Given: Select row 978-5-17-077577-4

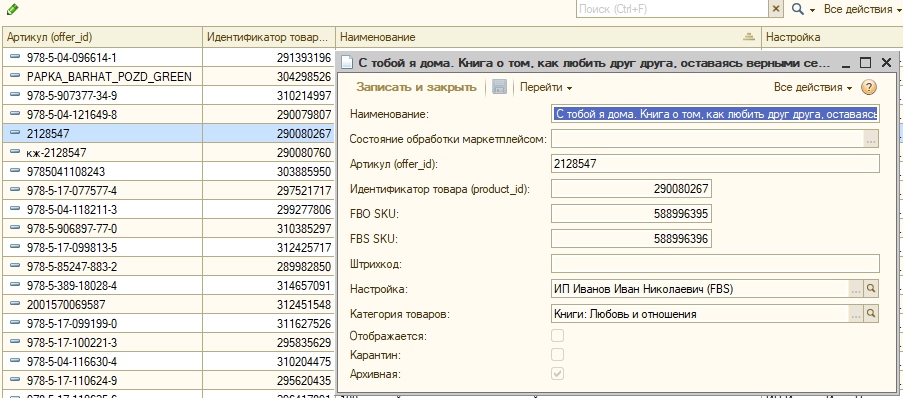Looking at the screenshot, I should pyautogui.click(x=169, y=190).
